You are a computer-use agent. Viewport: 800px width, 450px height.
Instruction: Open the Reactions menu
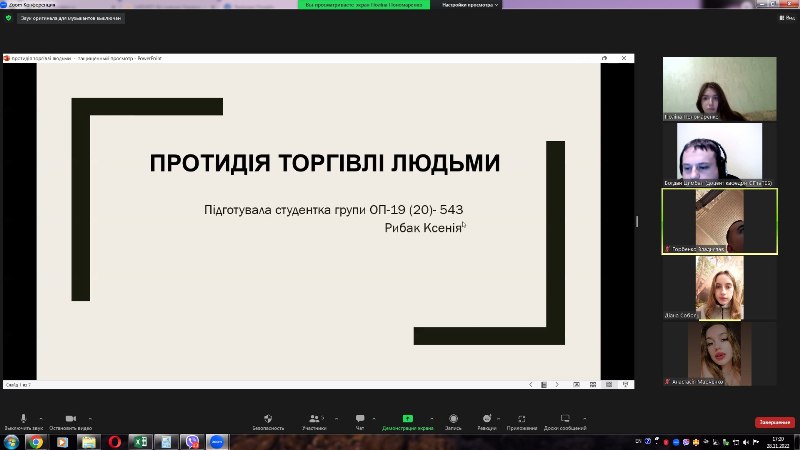pyautogui.click(x=486, y=419)
